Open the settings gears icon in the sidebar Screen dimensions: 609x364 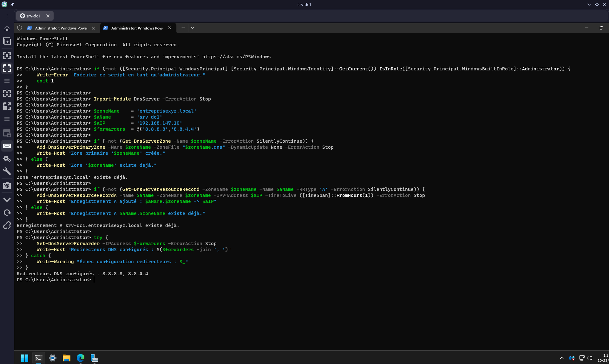[7, 159]
